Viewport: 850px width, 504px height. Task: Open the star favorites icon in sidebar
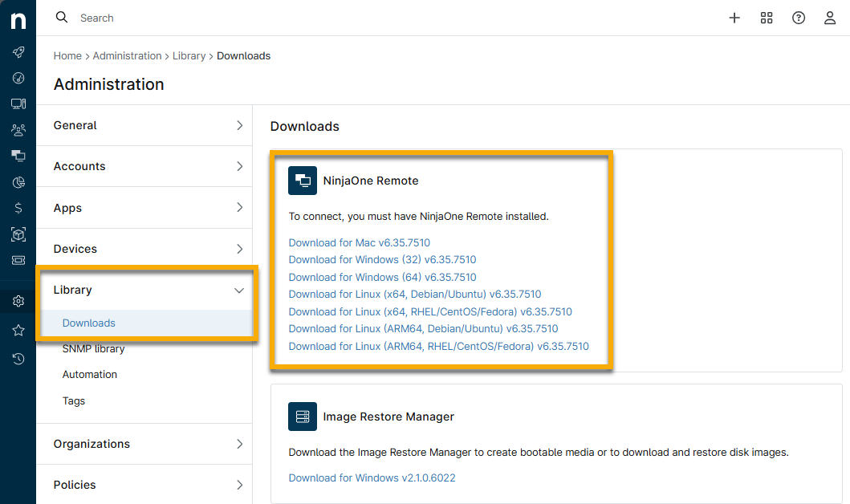coord(18,331)
